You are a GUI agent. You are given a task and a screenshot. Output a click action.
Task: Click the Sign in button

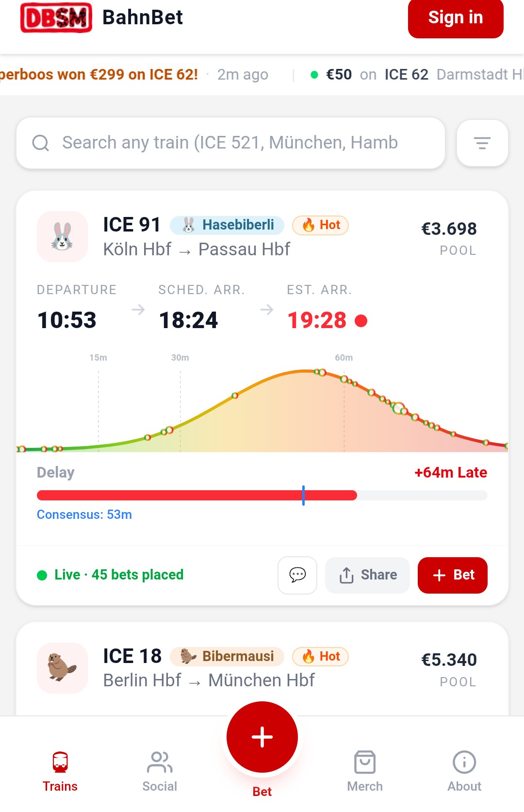(455, 18)
